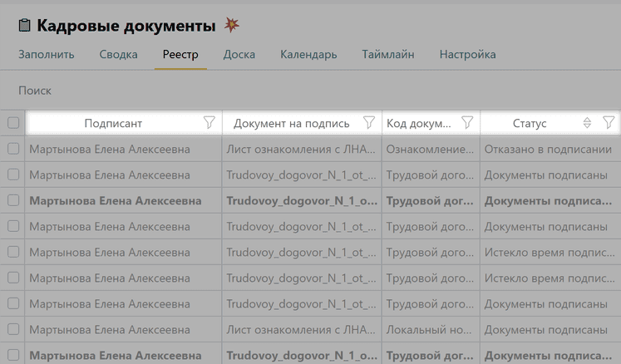Open the Календарь tab
The image size is (621, 364).
(x=308, y=55)
